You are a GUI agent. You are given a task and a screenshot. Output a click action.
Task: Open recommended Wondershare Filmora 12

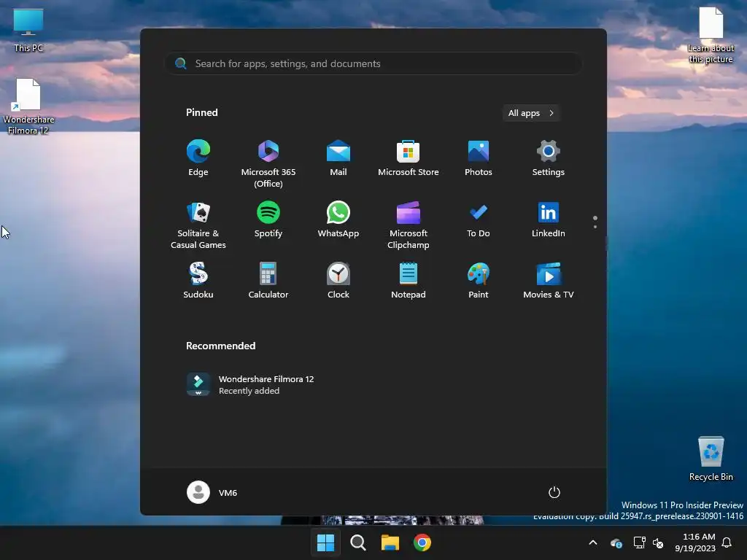251,385
